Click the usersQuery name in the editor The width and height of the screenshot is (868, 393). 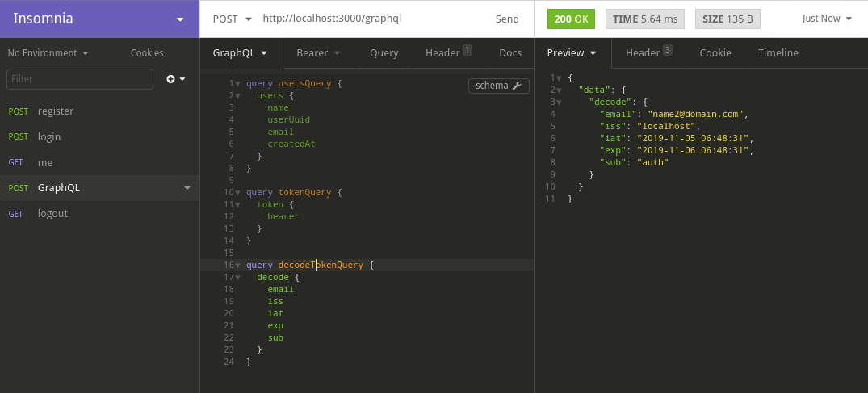tap(304, 84)
